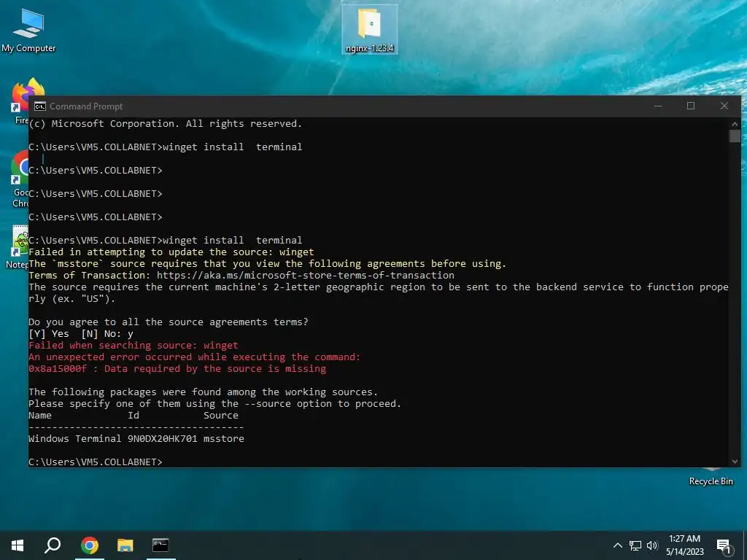Click the Command Prompt title bar text
This screenshot has height=560, width=747.
click(x=86, y=106)
